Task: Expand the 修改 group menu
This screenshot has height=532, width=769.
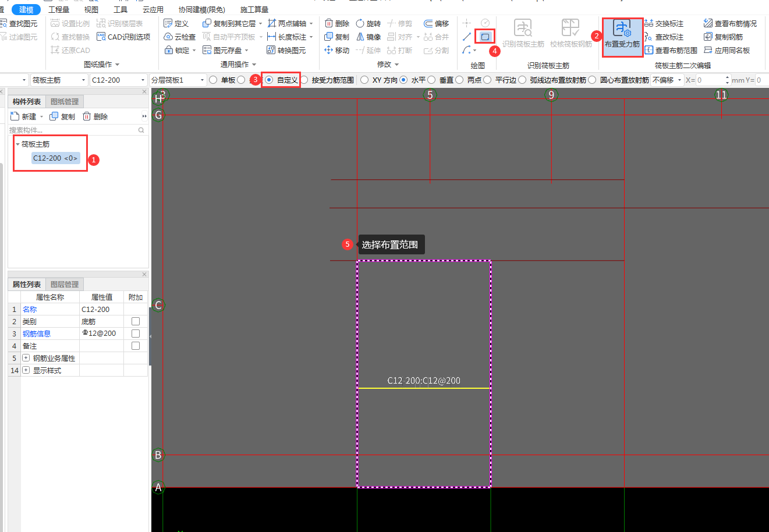Action: tap(388, 65)
